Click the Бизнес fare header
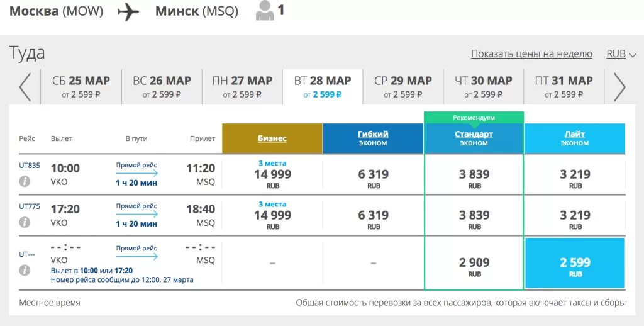 click(272, 138)
